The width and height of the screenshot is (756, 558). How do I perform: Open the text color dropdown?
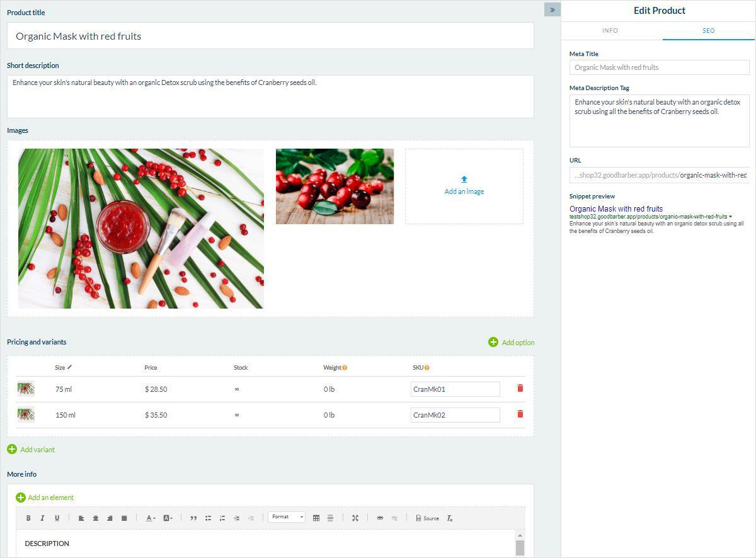pos(151,518)
